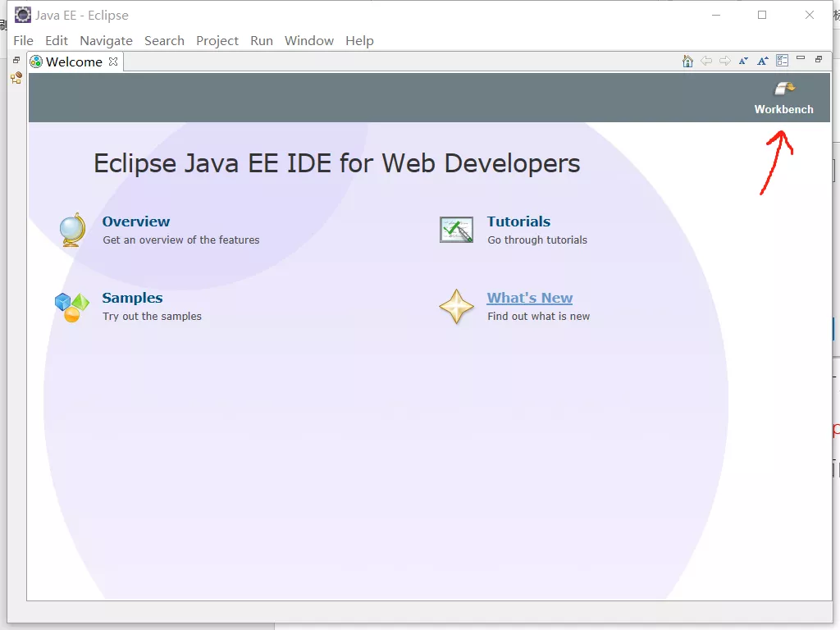This screenshot has height=630, width=840.
Task: Open the Run menu
Action: (262, 41)
